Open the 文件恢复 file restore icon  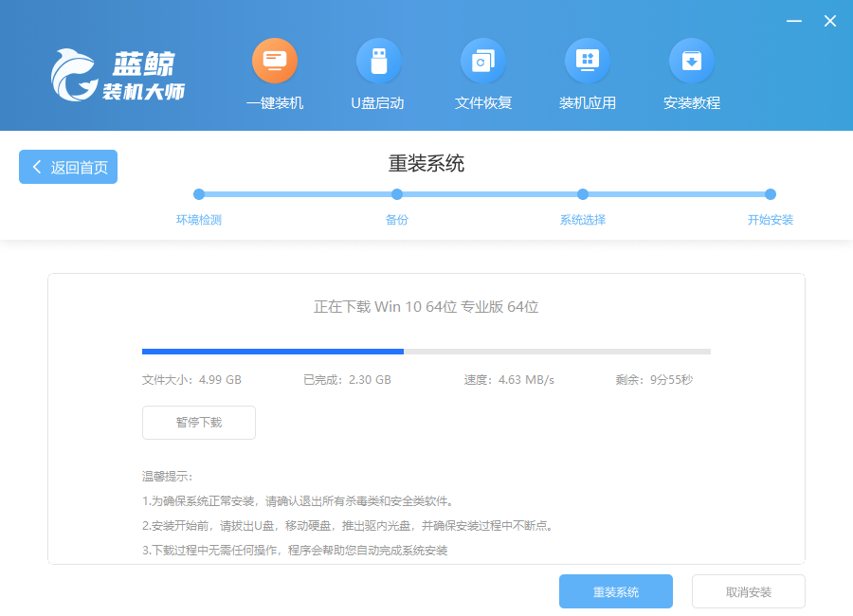(x=482, y=63)
